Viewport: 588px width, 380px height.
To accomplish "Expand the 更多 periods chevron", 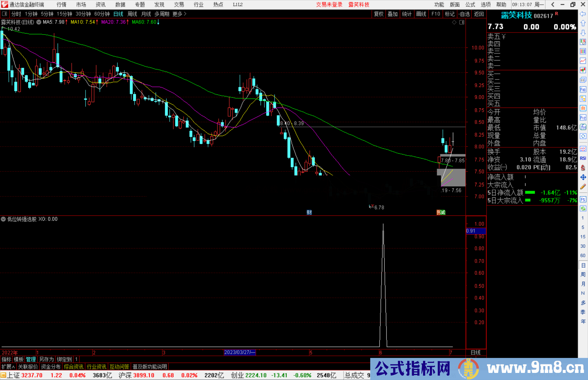I will [185, 14].
